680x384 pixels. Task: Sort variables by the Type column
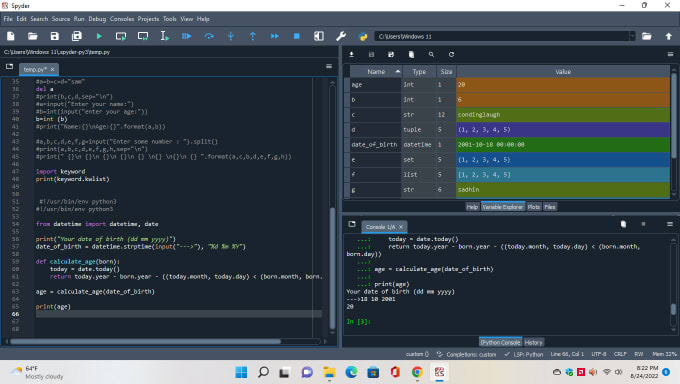click(x=419, y=72)
